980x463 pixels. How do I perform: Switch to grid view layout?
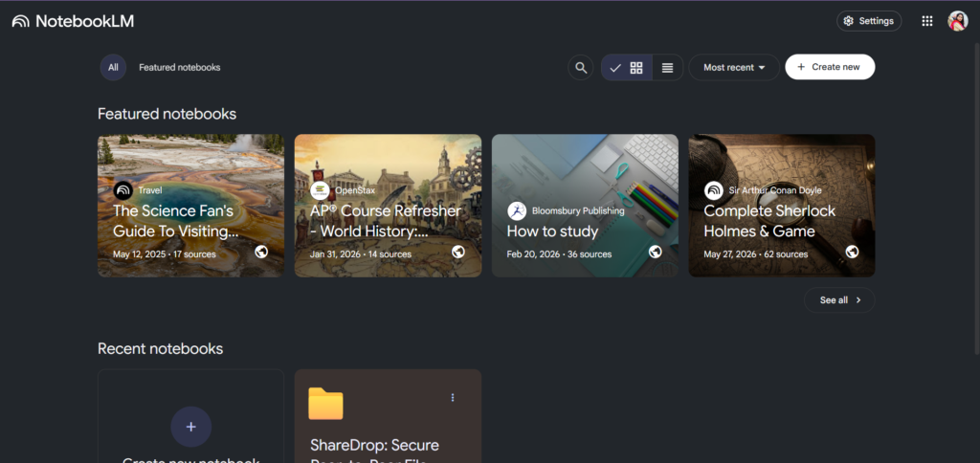[627, 68]
